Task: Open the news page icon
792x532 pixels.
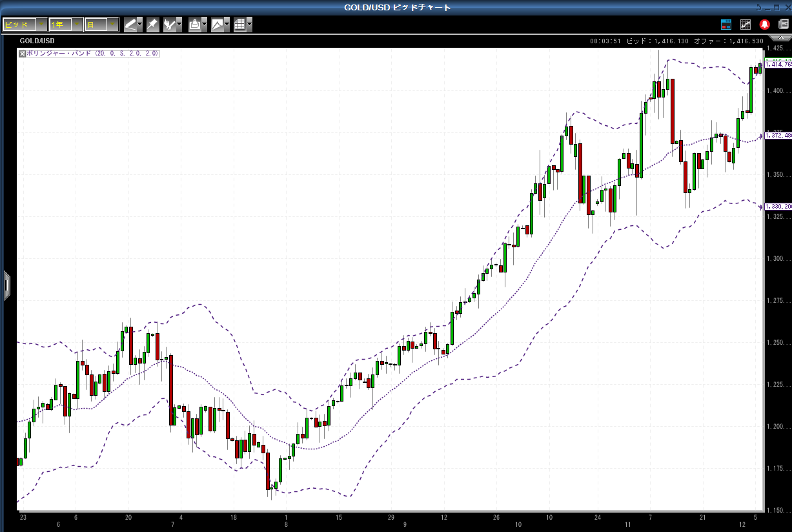Action: pos(783,25)
